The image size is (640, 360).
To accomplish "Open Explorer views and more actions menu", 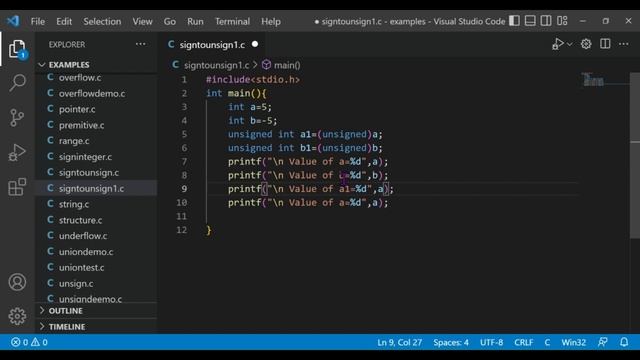I will [x=140, y=44].
